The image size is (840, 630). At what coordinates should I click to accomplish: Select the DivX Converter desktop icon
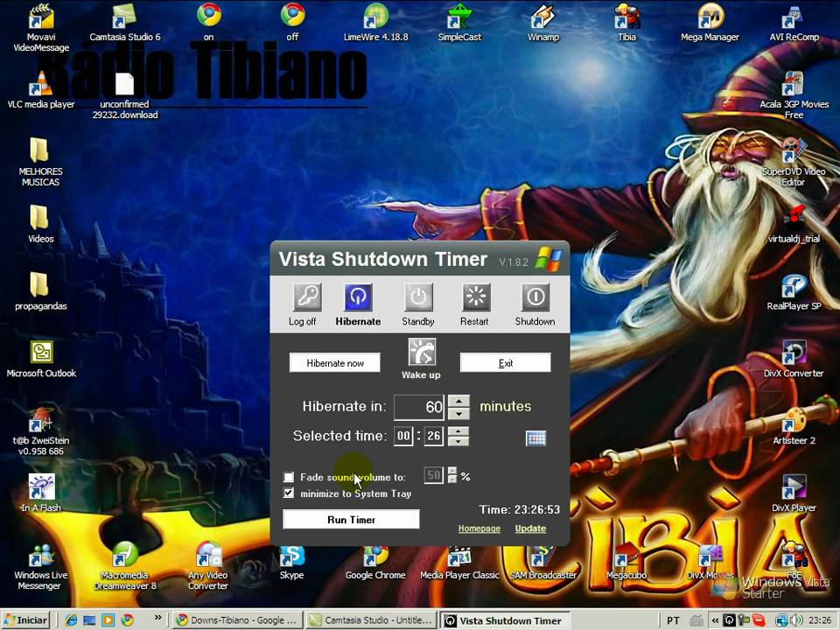(x=794, y=360)
